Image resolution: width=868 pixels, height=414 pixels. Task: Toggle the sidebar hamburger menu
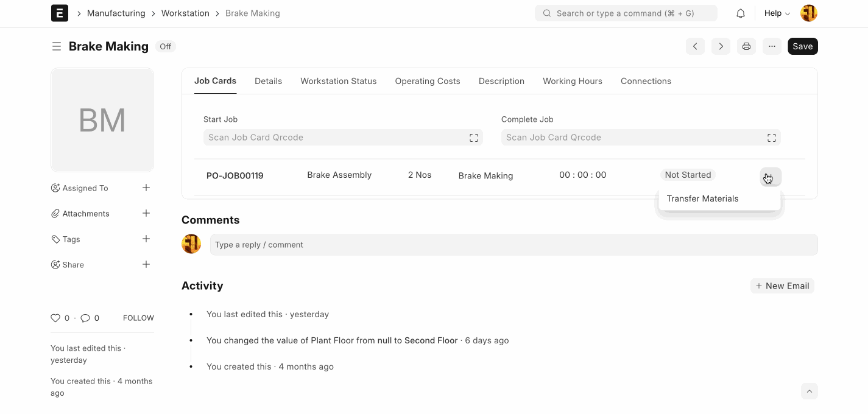coord(57,46)
